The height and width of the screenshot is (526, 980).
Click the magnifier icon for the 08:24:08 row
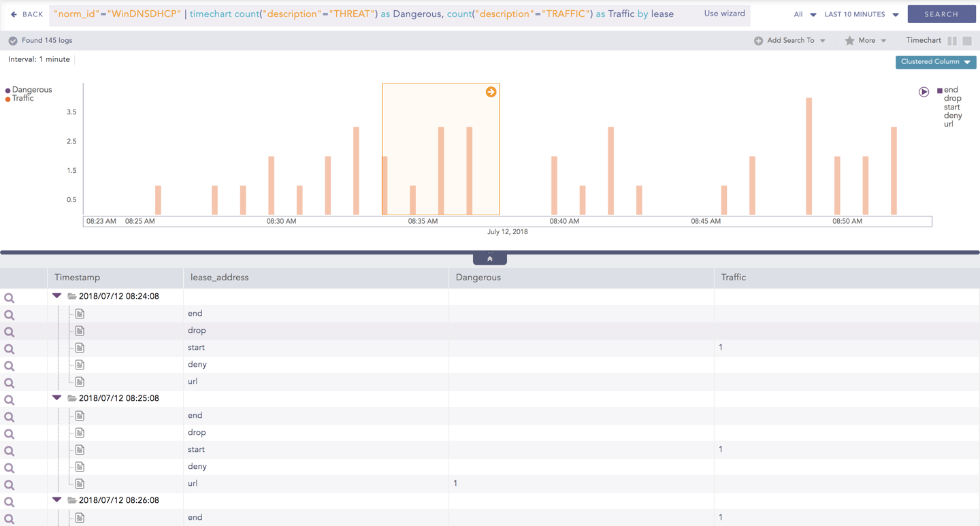coord(10,298)
